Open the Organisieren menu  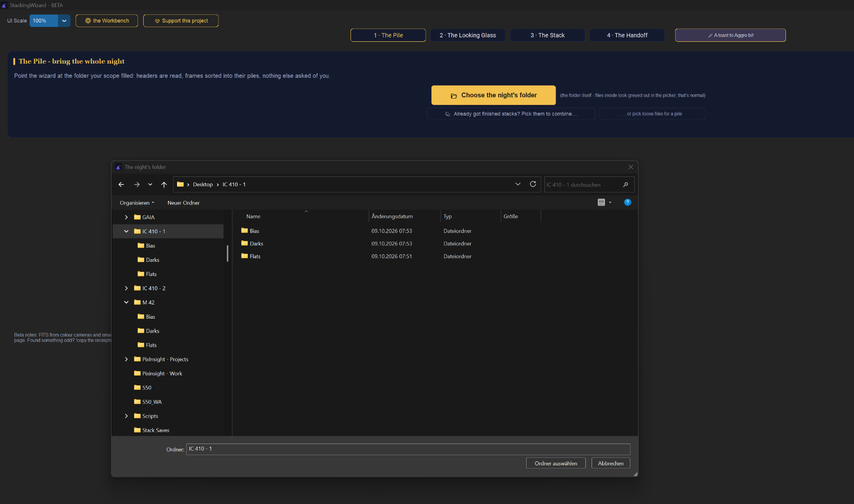tap(137, 203)
